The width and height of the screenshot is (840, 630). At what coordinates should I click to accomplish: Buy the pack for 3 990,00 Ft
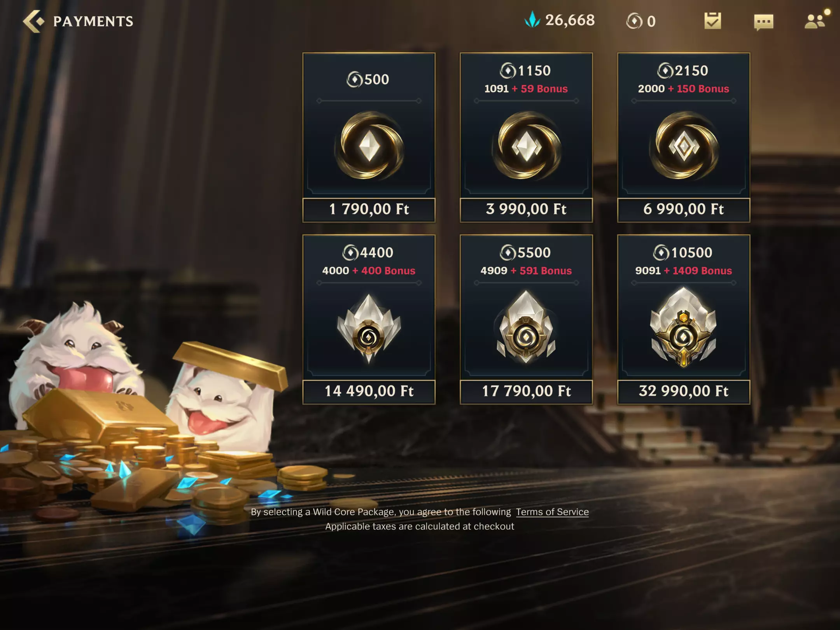click(x=526, y=210)
